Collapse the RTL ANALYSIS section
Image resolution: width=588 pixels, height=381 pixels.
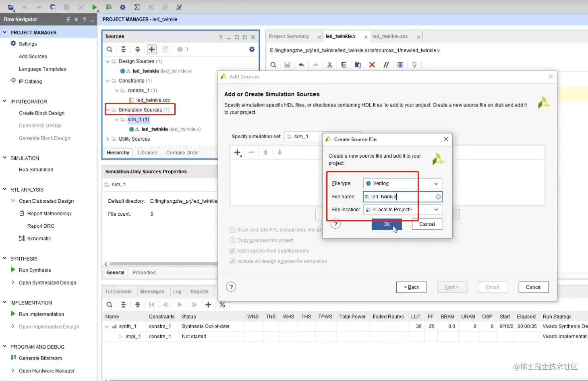(5, 189)
